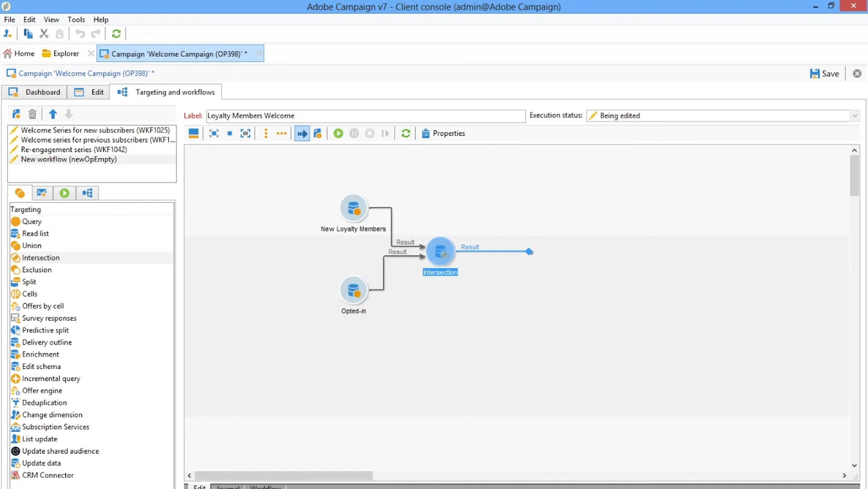
Task: Click the zoom-out shrink icon in workflow toolbar
Action: point(214,133)
